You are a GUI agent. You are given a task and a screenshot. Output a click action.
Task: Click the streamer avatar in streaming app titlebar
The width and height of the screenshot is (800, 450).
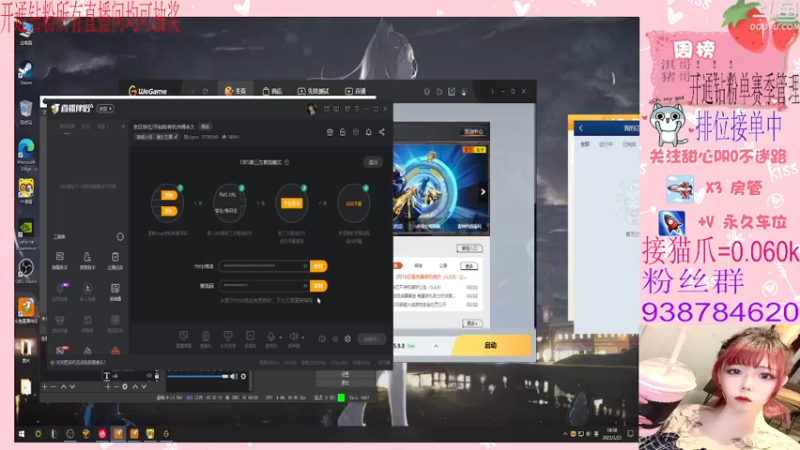(x=311, y=109)
